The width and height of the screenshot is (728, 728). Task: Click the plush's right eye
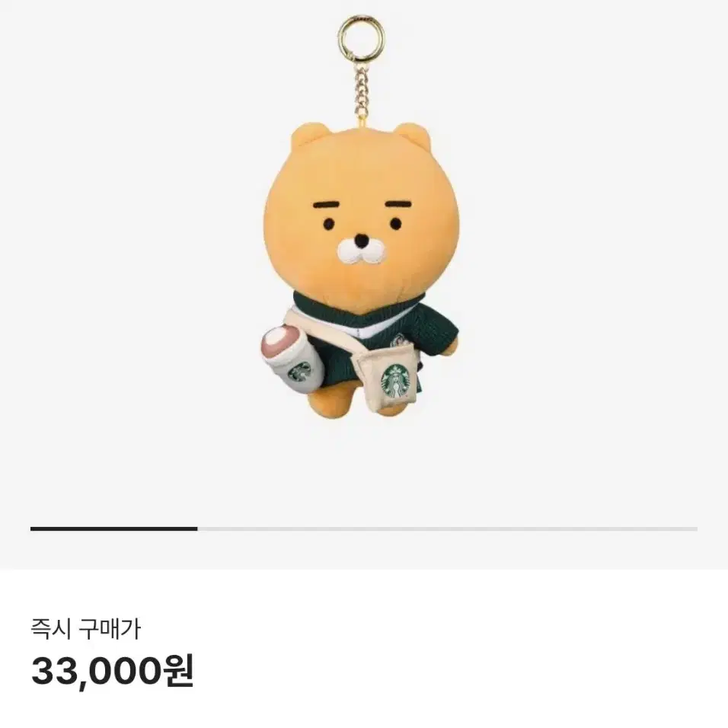coord(395,224)
